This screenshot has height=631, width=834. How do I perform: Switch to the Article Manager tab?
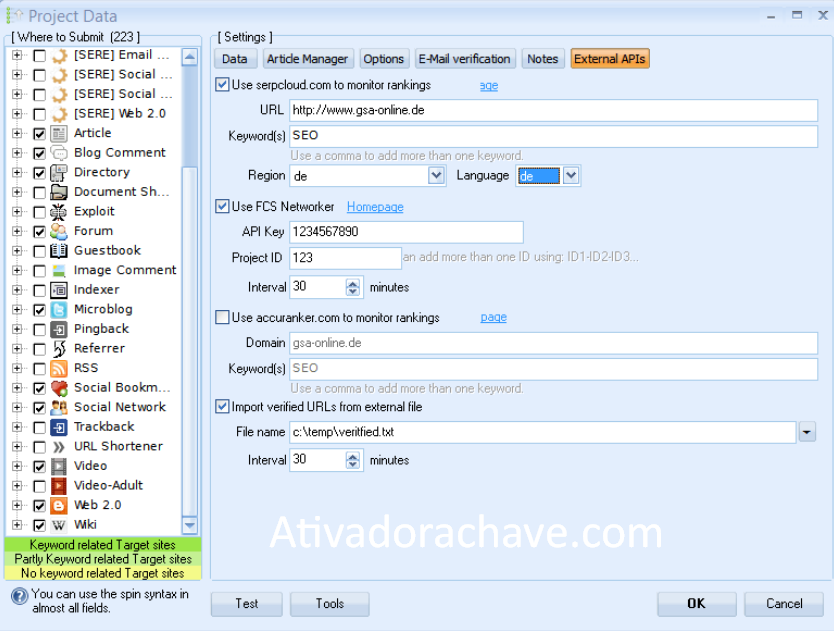click(307, 58)
